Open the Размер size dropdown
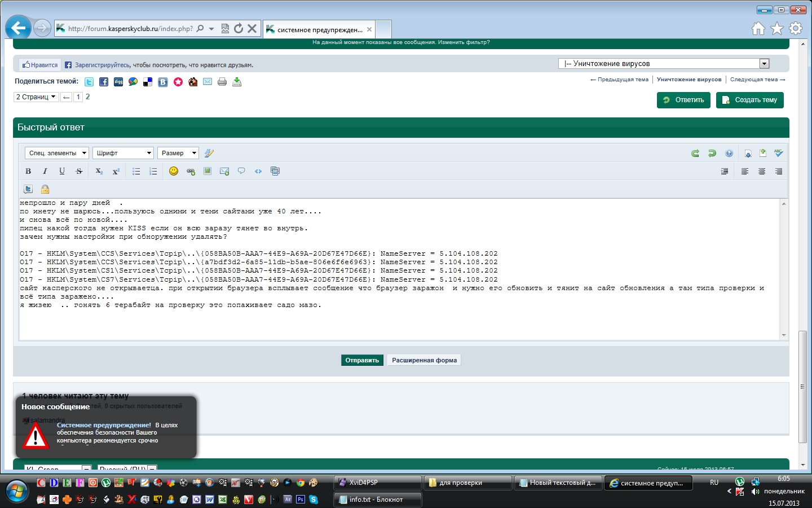Viewport: 812px width, 508px height. [x=178, y=153]
